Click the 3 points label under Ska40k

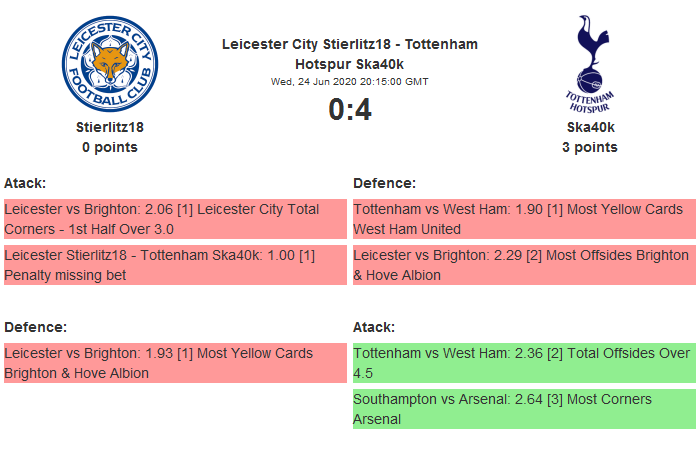[590, 147]
